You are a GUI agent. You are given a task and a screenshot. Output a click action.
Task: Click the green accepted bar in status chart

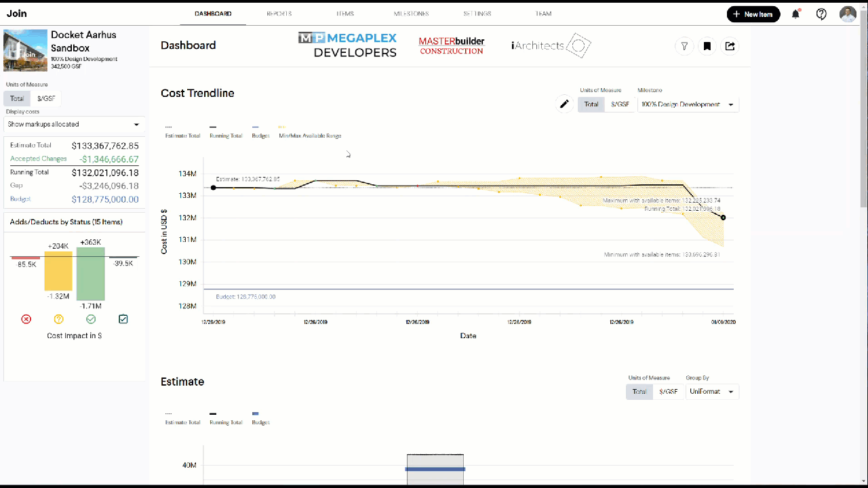(91, 274)
